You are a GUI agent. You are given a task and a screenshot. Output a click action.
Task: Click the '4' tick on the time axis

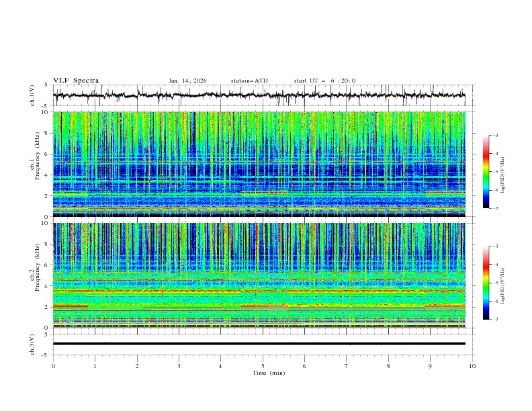(x=221, y=366)
